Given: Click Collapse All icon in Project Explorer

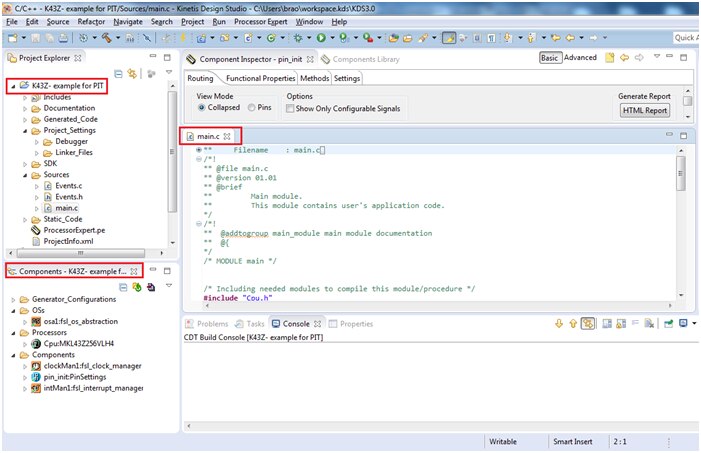Looking at the screenshot, I should pos(118,73).
